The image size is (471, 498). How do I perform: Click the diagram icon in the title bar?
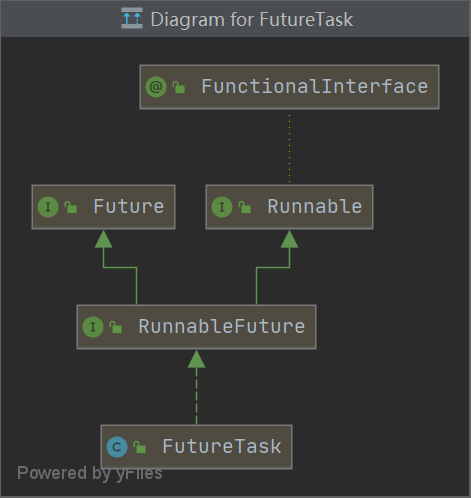pos(132,18)
